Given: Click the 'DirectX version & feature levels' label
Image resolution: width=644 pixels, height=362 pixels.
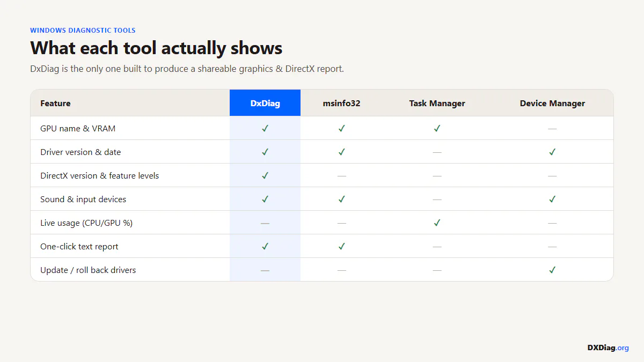Looking at the screenshot, I should pyautogui.click(x=100, y=175).
